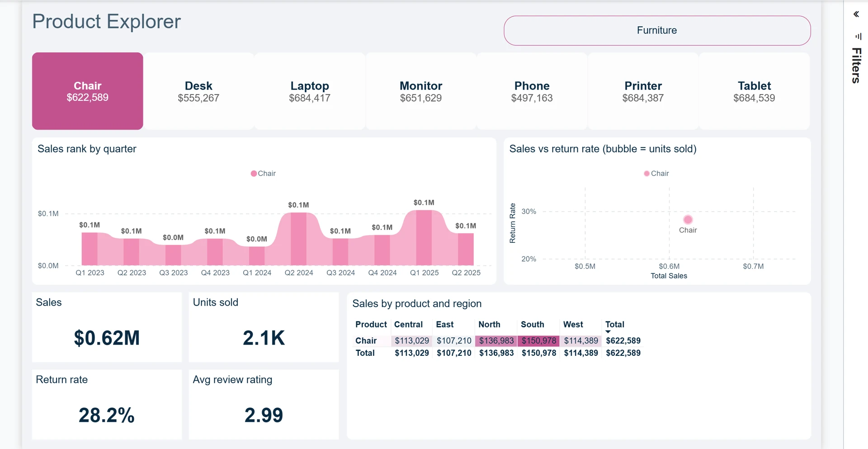Expand the Filters pane with double-chevron icon
868x449 pixels.
coord(856,14)
